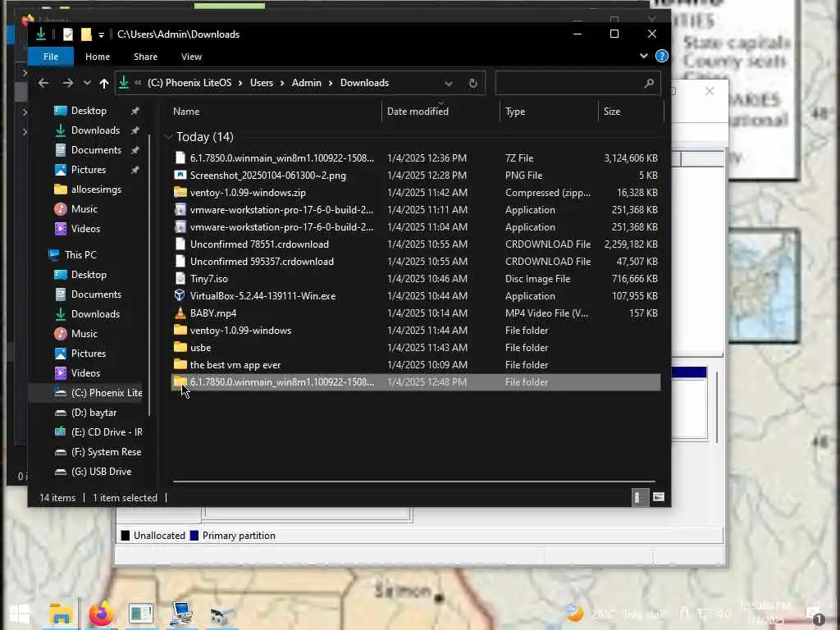Close the background dialog behind Explorer
Screen dimensions: 840x630
pyautogui.click(x=710, y=91)
